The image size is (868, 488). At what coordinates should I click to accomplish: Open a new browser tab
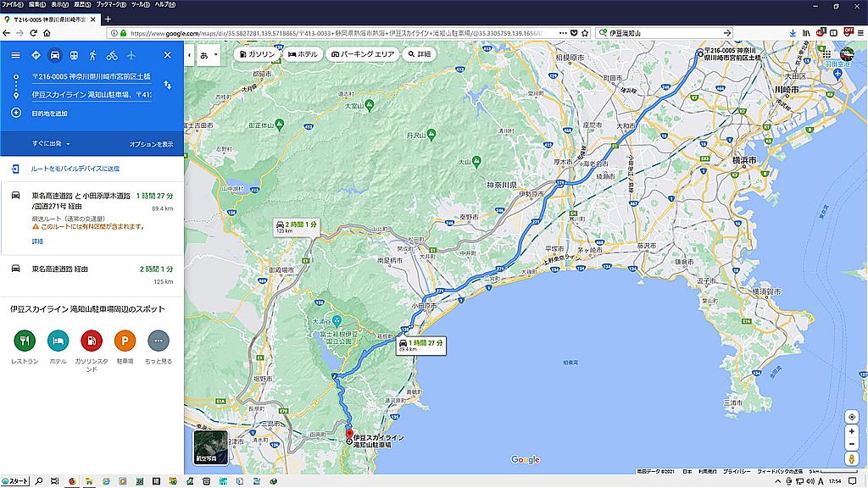tap(108, 19)
